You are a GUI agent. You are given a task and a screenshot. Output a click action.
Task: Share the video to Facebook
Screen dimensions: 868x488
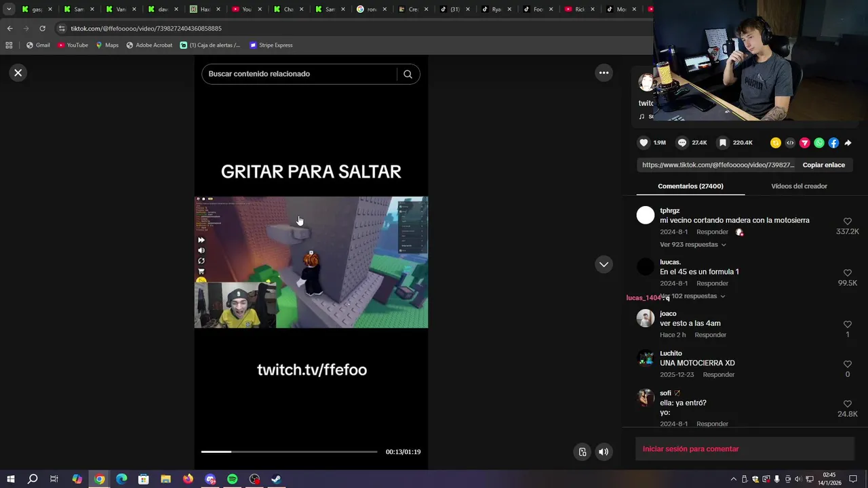pos(833,142)
